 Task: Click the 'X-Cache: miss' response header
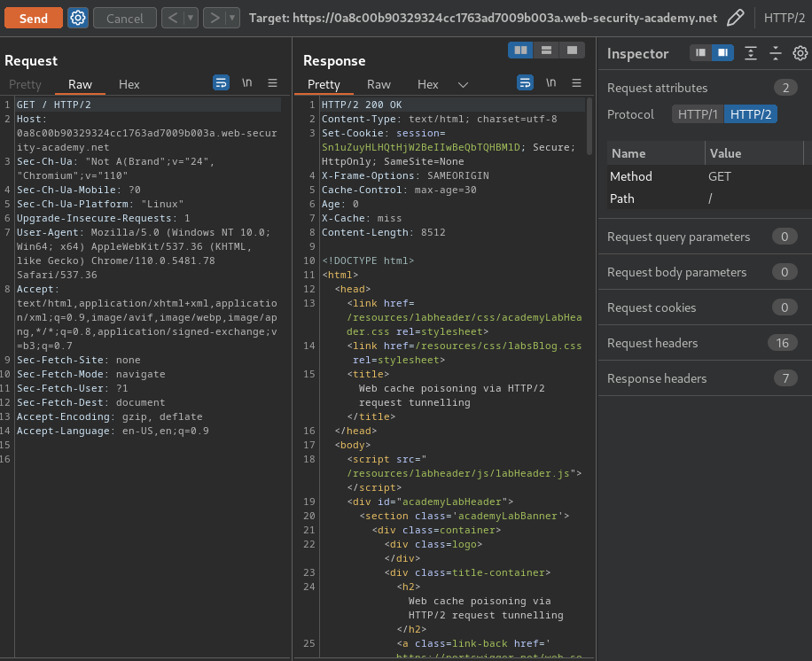coord(362,219)
